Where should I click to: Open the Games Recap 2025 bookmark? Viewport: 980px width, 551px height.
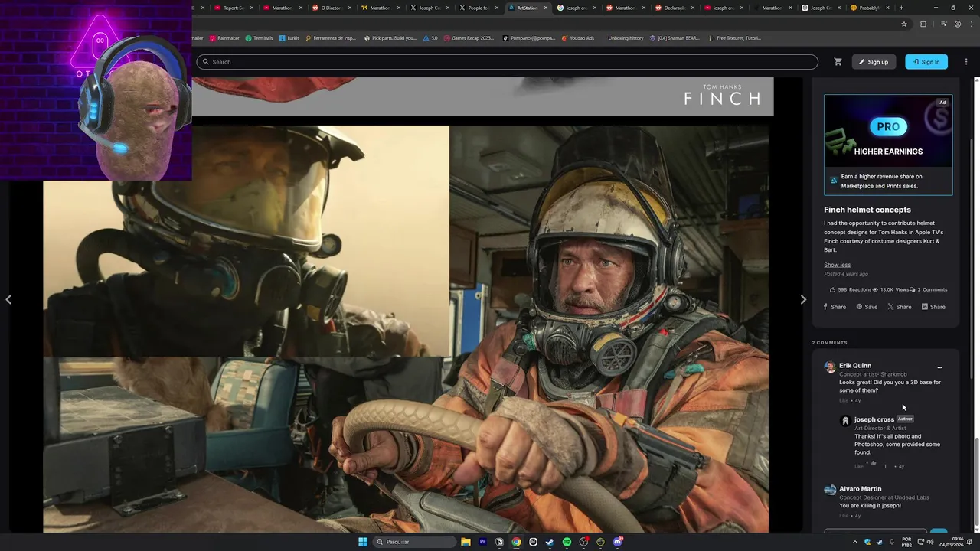[469, 38]
